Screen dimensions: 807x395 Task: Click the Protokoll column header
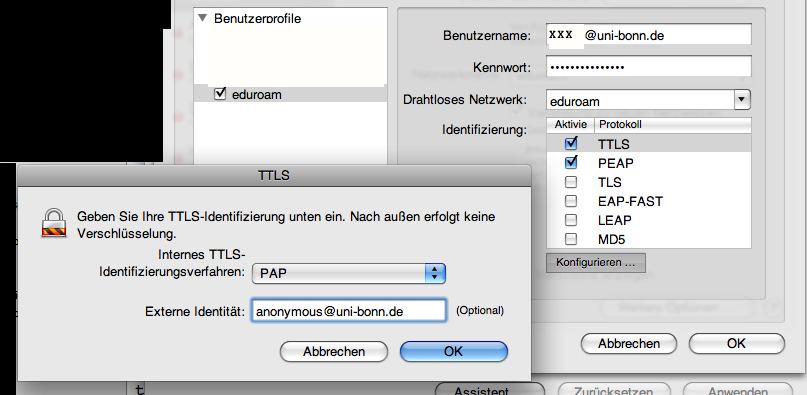coord(673,125)
